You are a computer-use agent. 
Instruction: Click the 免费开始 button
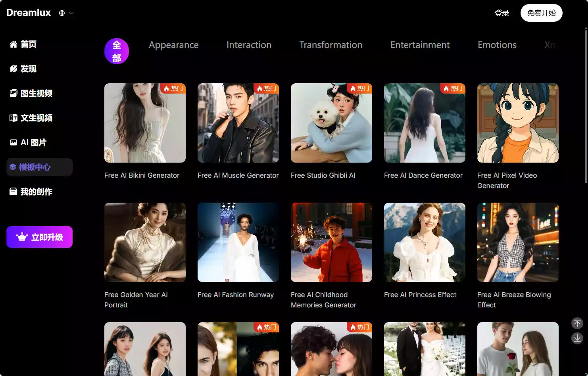pyautogui.click(x=542, y=13)
